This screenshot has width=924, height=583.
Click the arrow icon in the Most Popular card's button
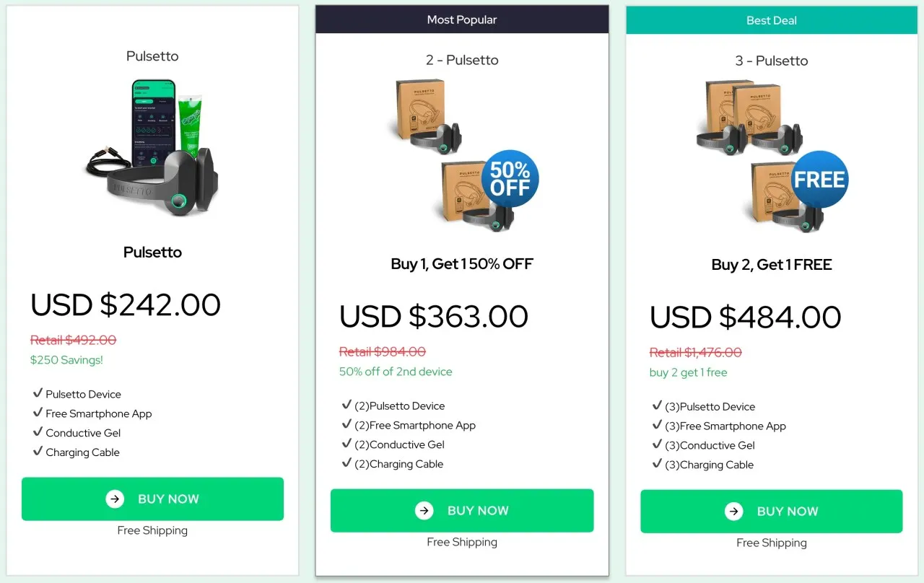tap(424, 510)
